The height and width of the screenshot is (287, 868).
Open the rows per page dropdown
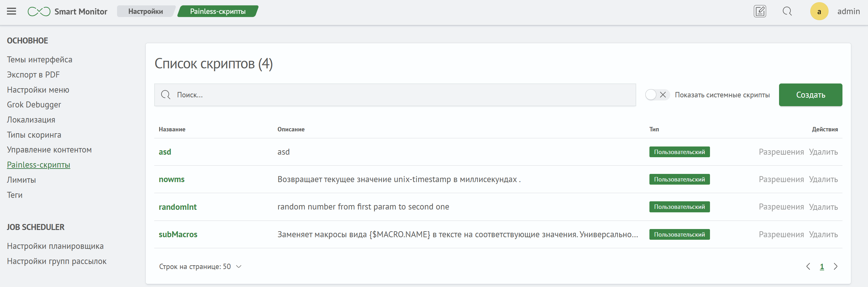click(x=239, y=266)
